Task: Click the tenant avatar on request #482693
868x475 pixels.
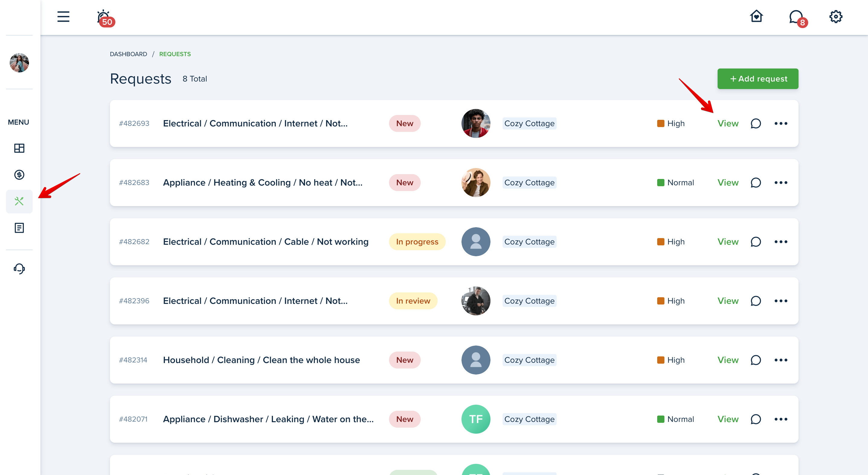Action: coord(476,123)
